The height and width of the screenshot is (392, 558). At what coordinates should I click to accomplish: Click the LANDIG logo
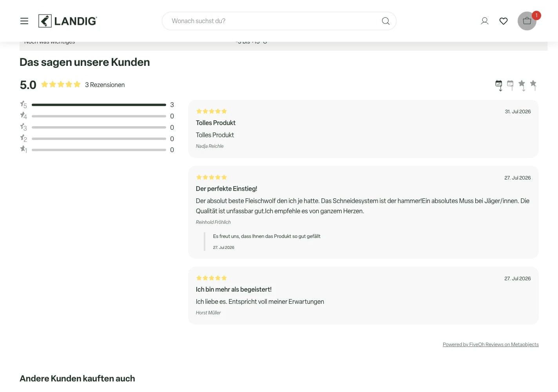coord(68,21)
